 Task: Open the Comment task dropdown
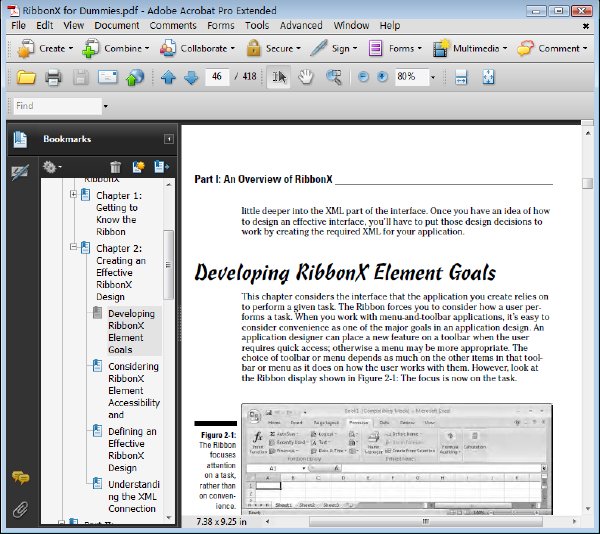pyautogui.click(x=552, y=49)
